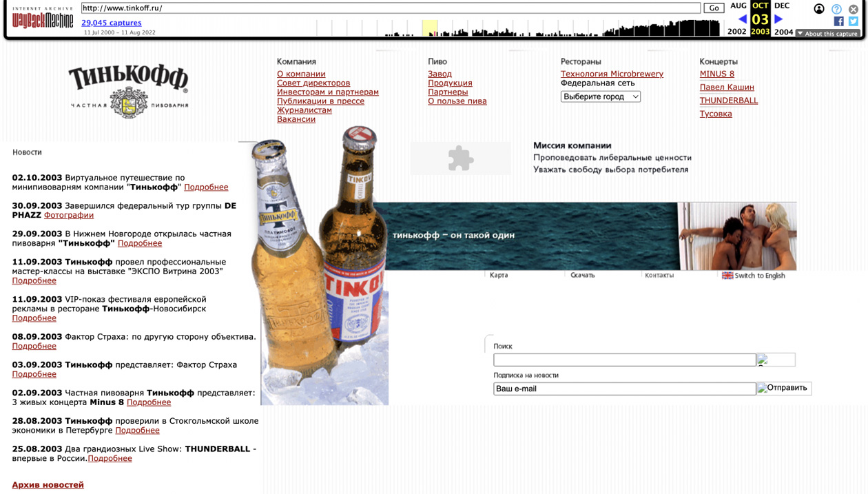The height and width of the screenshot is (494, 868).
Task: Open Подробнее for ЭКСПО Витрина 2003 news
Action: click(34, 280)
